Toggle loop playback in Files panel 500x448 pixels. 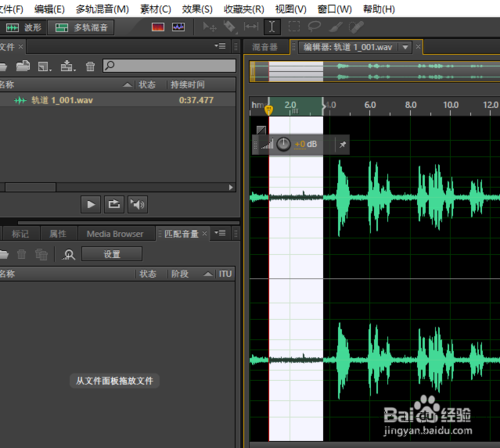point(114,204)
